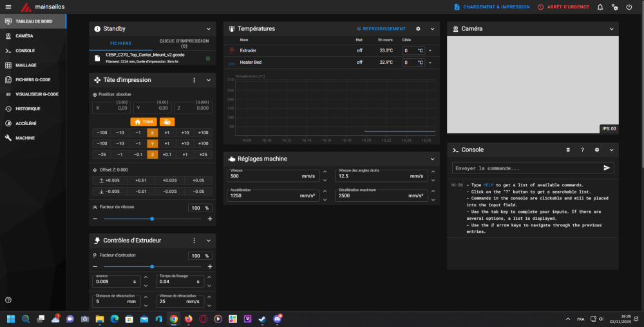644x327 pixels.
Task: Open Fichiers G-Code page
Action: (x=33, y=80)
